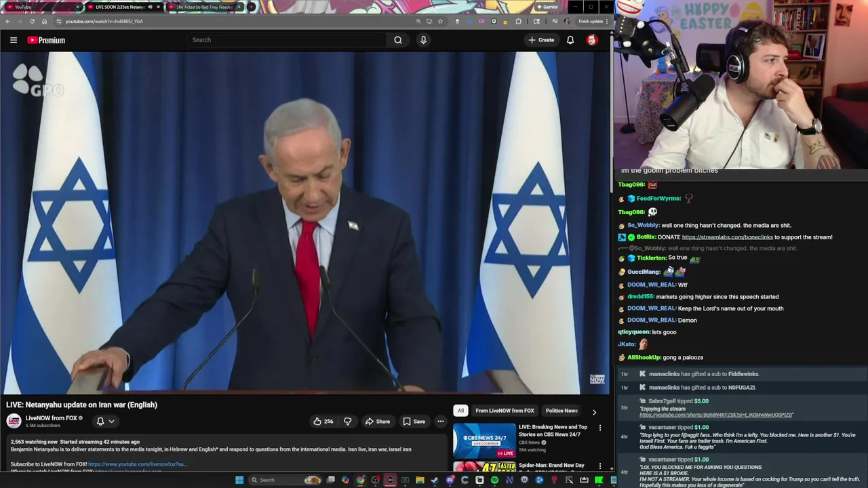
Task: Click N0FUGAZI in gifted sub alert
Action: tap(742, 388)
